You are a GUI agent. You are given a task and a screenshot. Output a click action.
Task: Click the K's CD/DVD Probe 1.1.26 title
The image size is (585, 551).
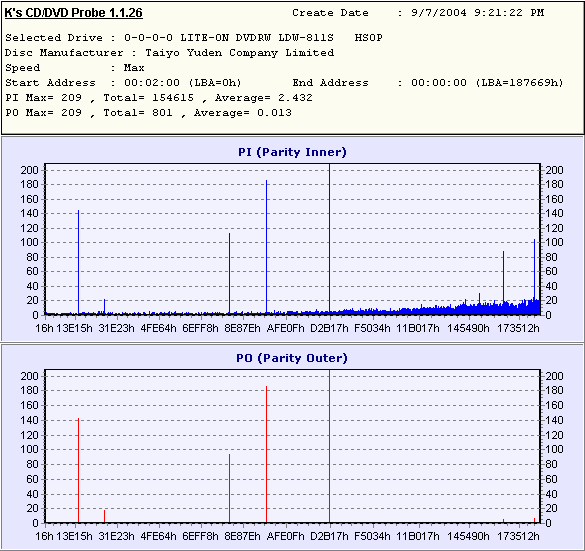click(x=73, y=13)
